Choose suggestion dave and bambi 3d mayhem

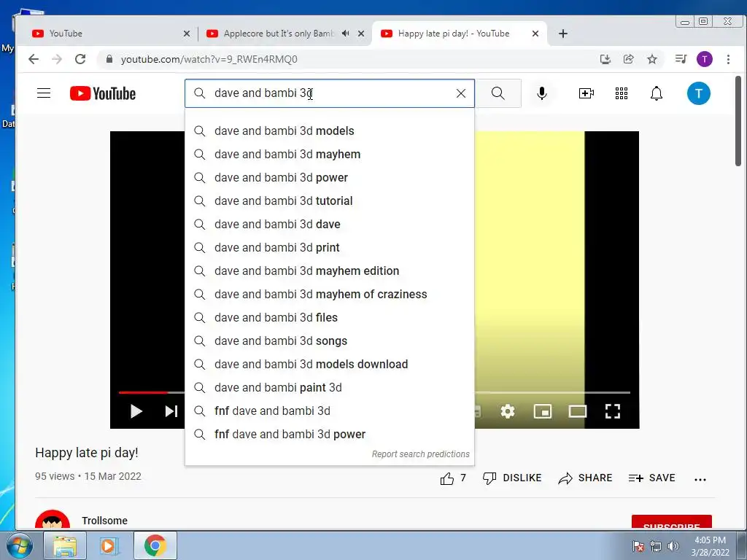coord(330,155)
